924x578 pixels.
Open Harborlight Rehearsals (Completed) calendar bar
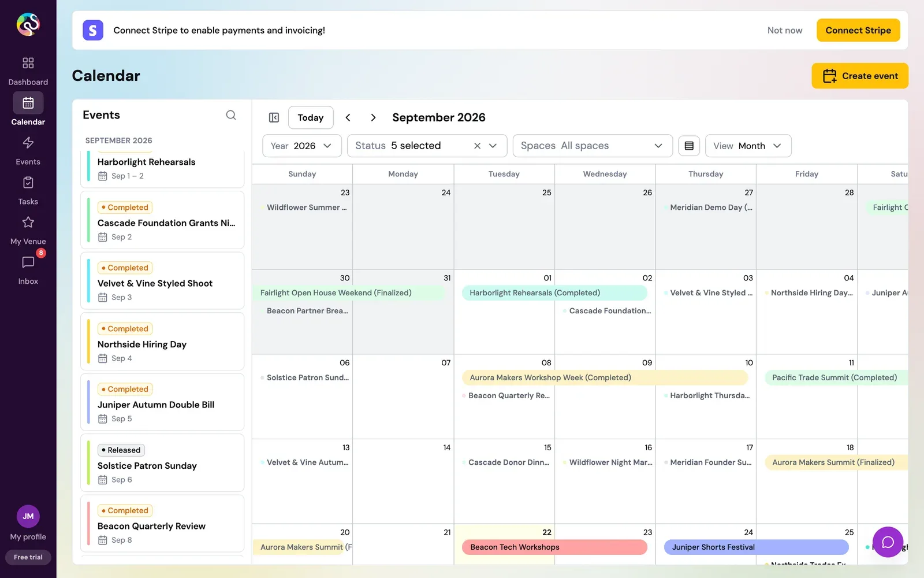554,293
